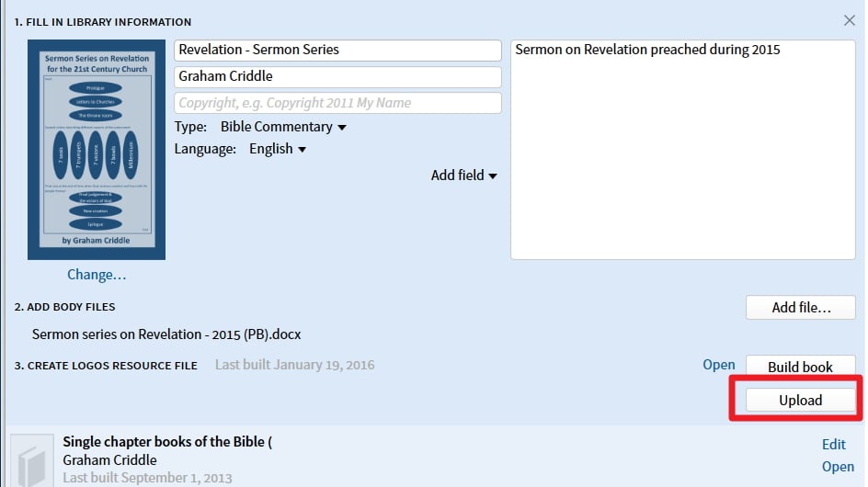
Task: Open the Language dropdown showing English
Action: click(x=277, y=149)
